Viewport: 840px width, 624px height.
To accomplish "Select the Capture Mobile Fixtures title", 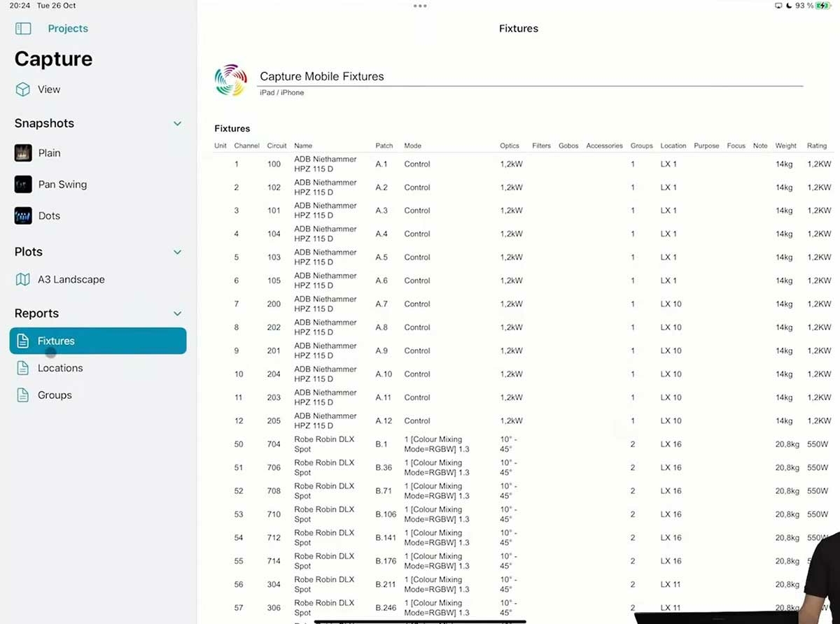I will coord(322,76).
